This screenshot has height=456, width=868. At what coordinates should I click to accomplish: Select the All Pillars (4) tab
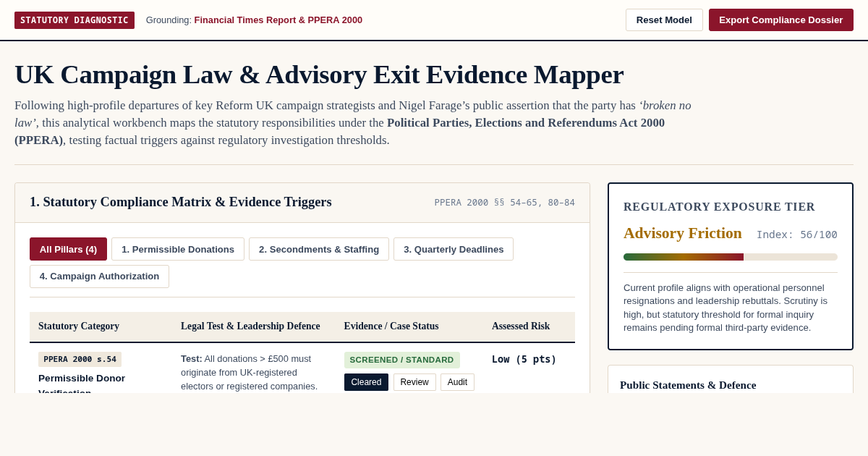[68, 249]
